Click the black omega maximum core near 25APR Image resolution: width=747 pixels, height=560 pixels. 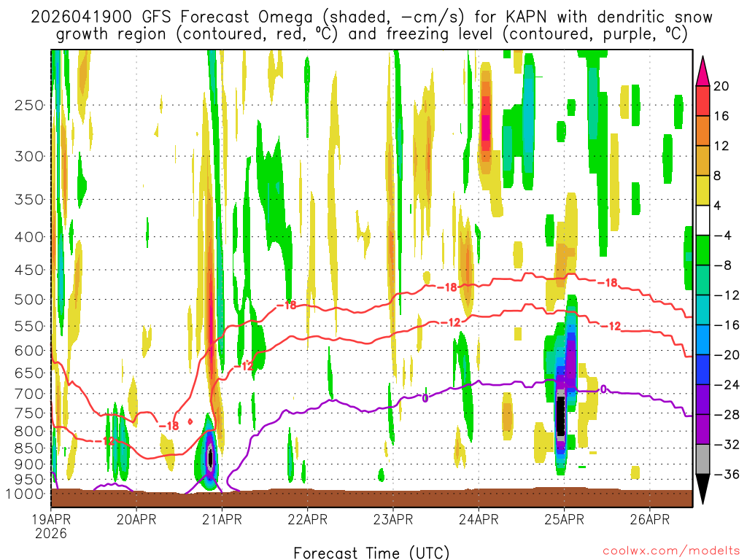tap(561, 415)
